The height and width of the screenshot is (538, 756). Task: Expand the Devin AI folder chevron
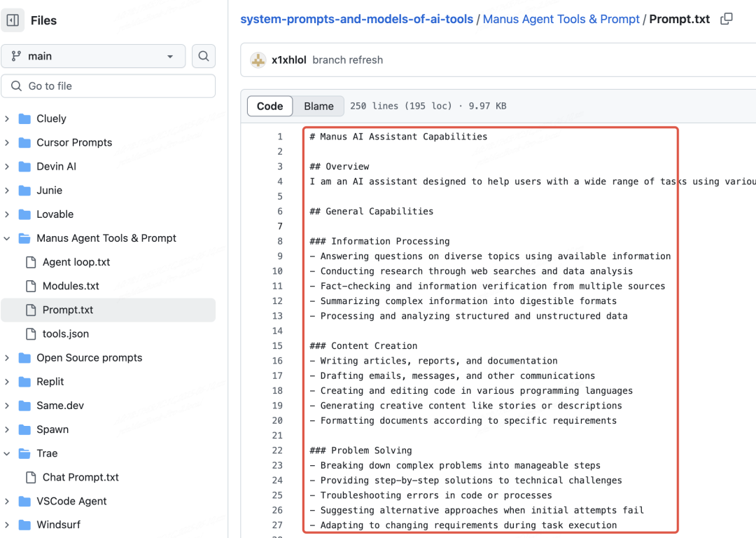[x=7, y=167]
